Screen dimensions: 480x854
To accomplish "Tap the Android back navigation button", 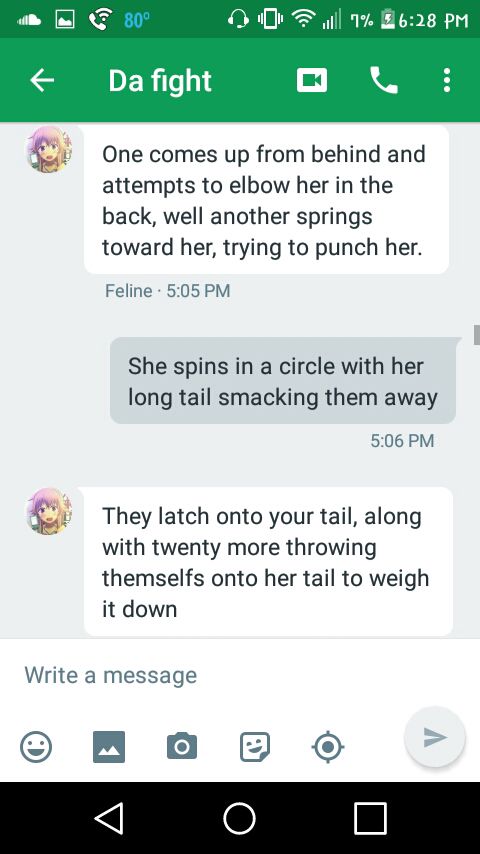I will pyautogui.click(x=109, y=818).
